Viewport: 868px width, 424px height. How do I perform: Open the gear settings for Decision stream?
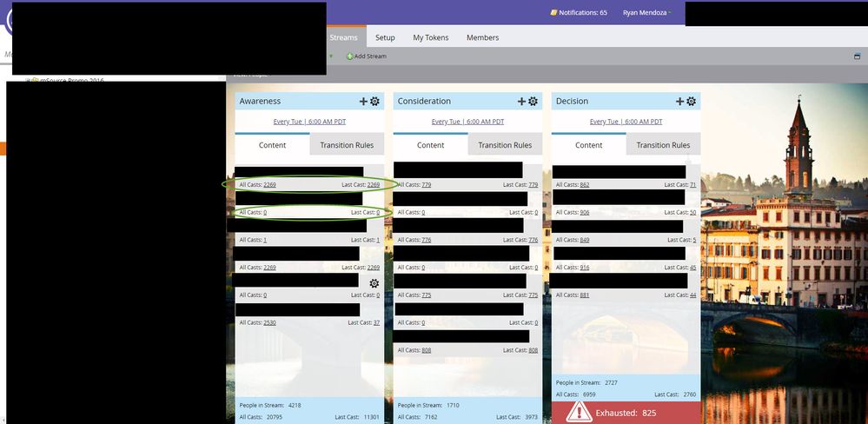pos(692,102)
